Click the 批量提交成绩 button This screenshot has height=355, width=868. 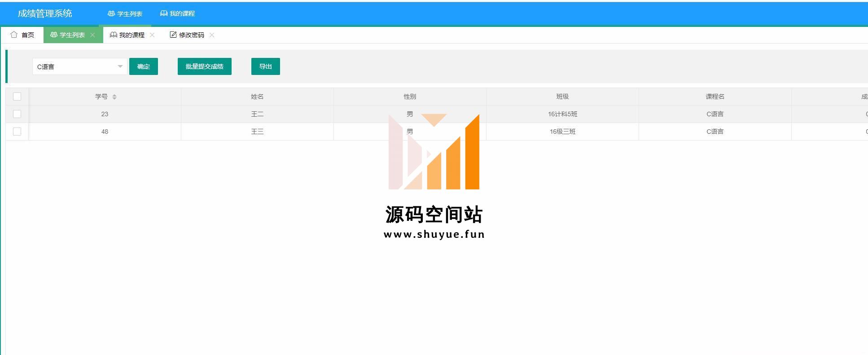[x=205, y=66]
